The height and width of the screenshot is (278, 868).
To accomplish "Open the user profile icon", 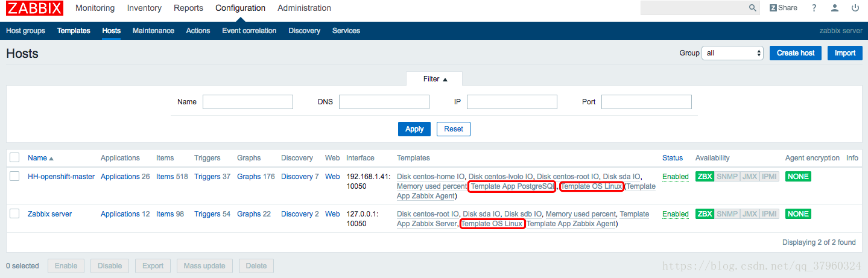I will [835, 8].
